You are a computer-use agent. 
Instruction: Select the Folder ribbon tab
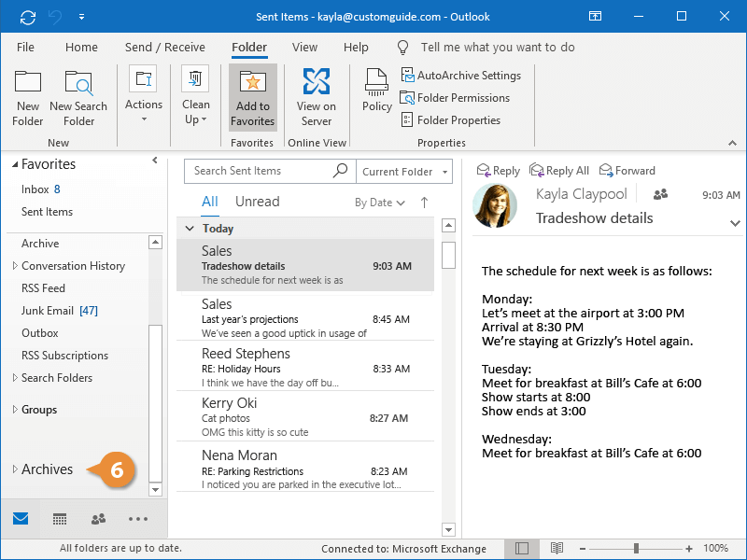249,48
